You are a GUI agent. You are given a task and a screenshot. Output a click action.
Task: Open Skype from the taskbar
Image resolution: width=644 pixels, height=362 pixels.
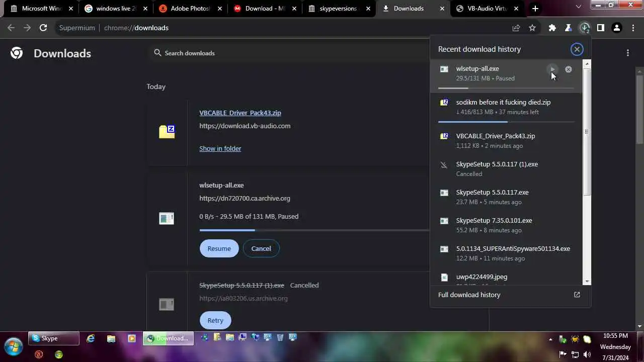coord(53,338)
